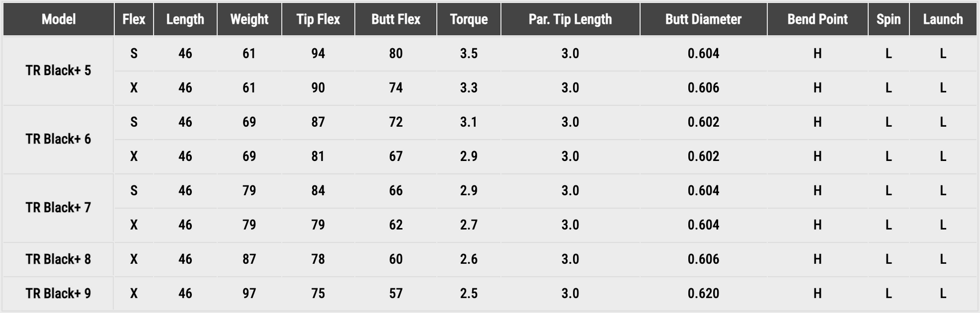
Task: Click the Bend Point column header
Action: tap(817, 19)
